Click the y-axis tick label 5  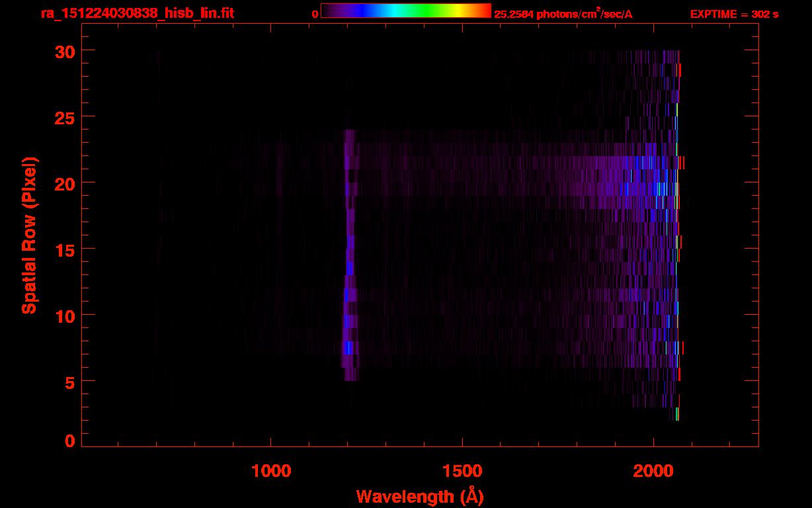click(69, 382)
